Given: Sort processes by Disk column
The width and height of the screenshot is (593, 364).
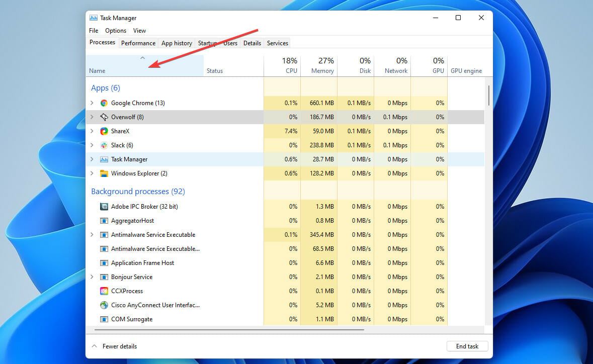Looking at the screenshot, I should pyautogui.click(x=356, y=66).
